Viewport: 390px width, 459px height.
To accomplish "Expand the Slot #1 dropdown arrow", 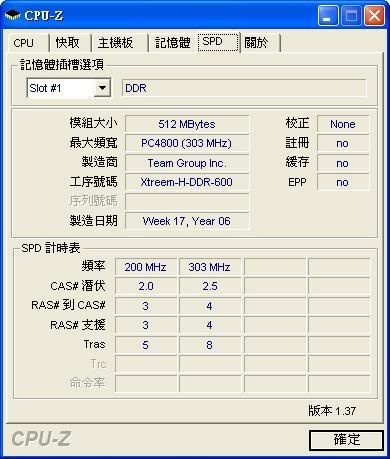I will (102, 88).
